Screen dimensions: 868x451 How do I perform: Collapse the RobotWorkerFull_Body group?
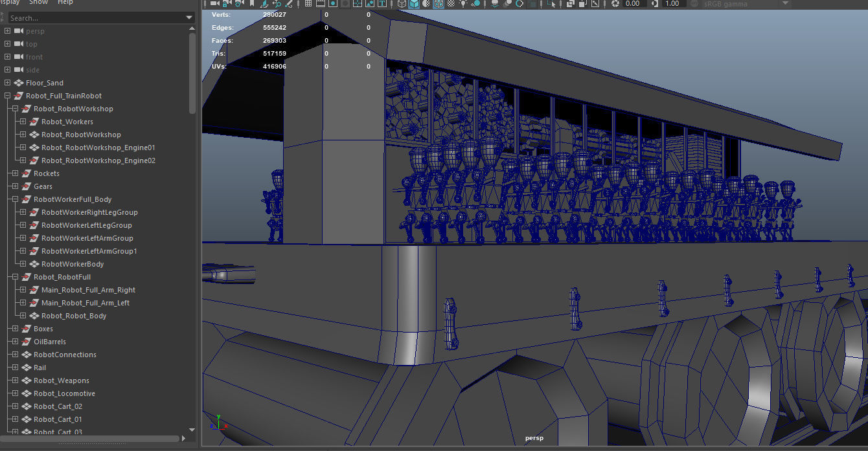click(x=15, y=199)
